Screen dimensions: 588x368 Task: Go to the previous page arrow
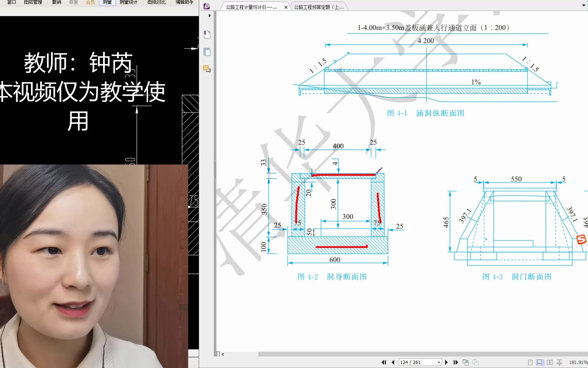coord(393,362)
